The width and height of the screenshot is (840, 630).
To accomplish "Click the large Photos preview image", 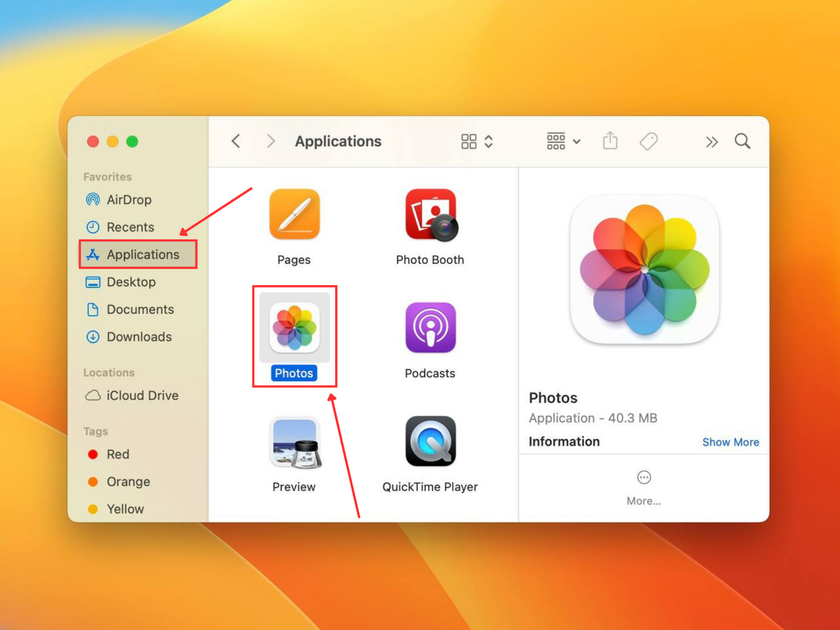I will coord(644,270).
